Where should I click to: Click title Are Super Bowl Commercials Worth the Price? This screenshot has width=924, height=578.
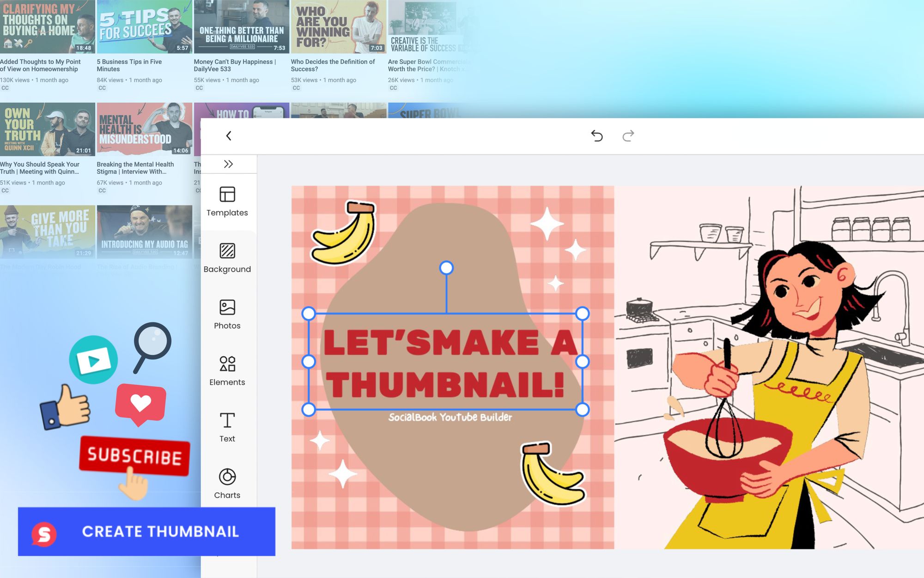pos(429,65)
